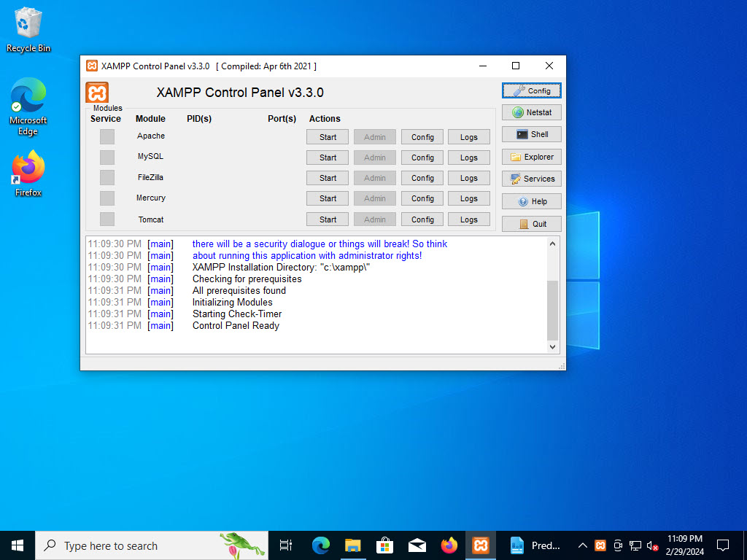Open Explorer from the control panel
The image size is (747, 560).
(x=531, y=156)
